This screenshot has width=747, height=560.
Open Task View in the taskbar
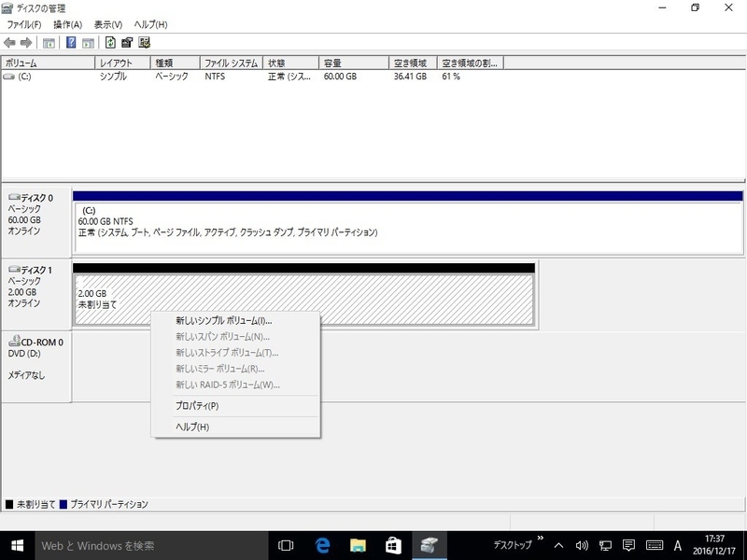tap(286, 546)
